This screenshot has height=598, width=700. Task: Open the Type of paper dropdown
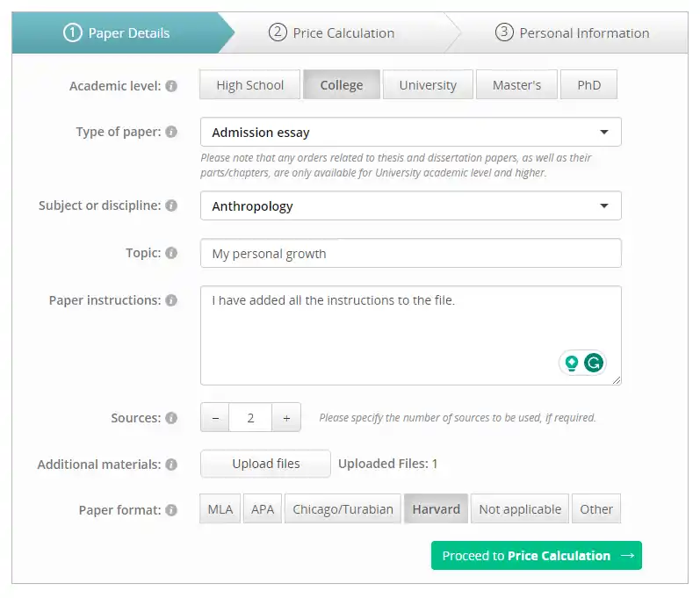pos(411,132)
